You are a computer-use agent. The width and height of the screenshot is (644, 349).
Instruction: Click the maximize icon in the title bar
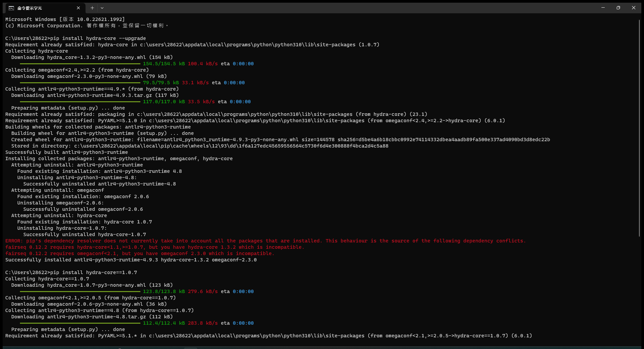click(618, 8)
